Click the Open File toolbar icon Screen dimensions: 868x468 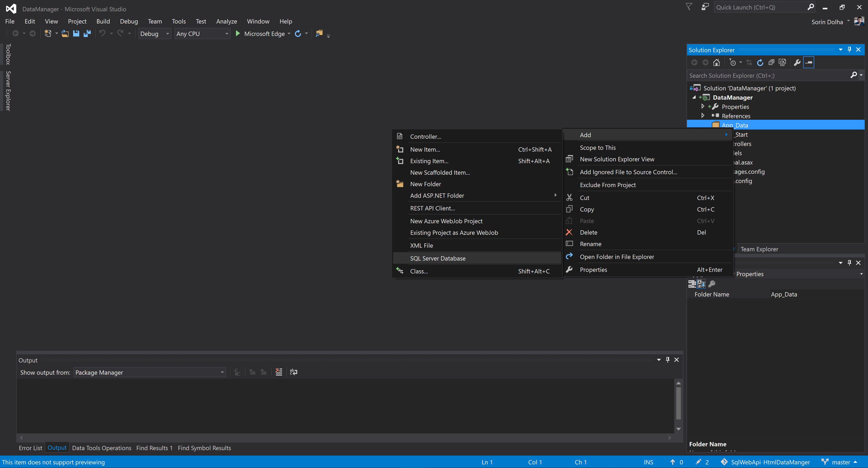click(65, 33)
